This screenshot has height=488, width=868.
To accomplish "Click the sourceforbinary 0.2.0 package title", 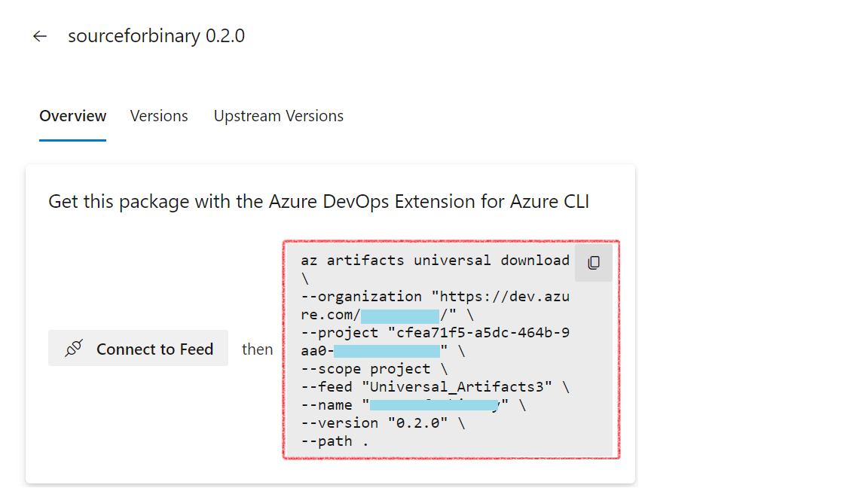I will tap(157, 35).
